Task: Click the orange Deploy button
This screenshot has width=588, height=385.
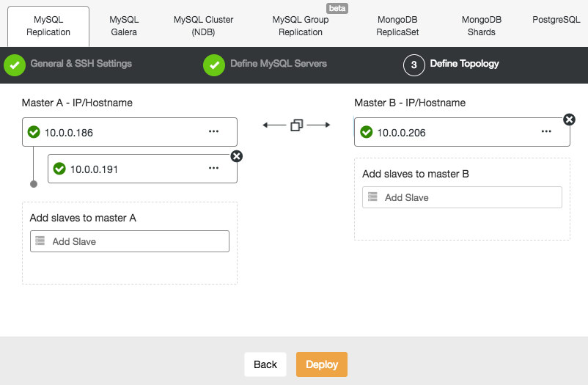Action: coord(322,364)
